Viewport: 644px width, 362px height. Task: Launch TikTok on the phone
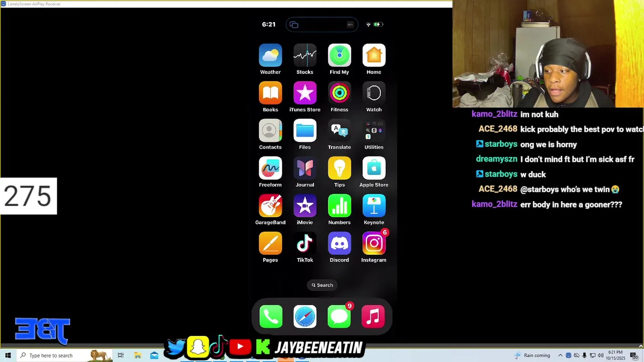click(305, 244)
